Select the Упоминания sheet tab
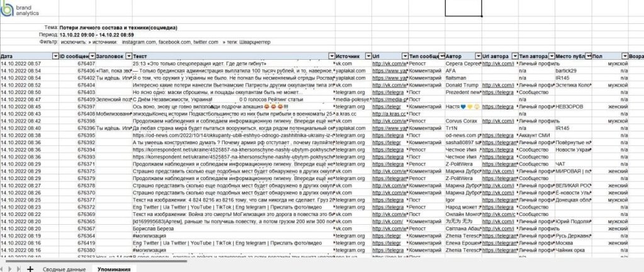Image resolution: width=644 pixels, height=272 pixels. [114, 268]
